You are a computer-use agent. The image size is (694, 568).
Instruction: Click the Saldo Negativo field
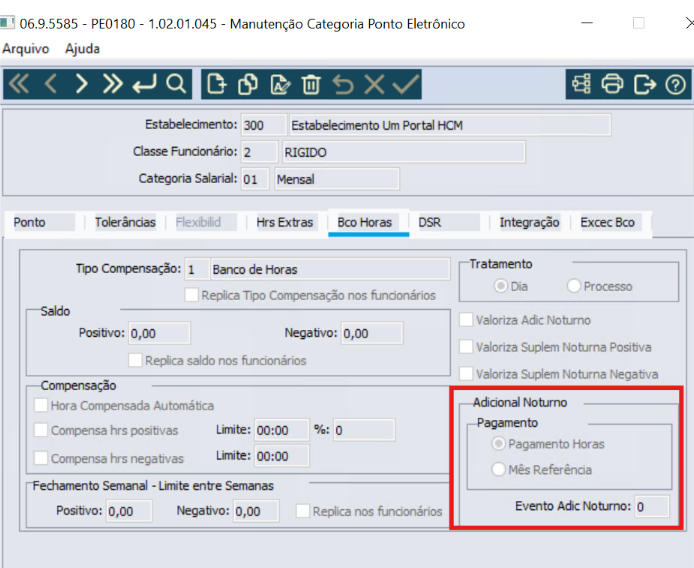(x=372, y=333)
